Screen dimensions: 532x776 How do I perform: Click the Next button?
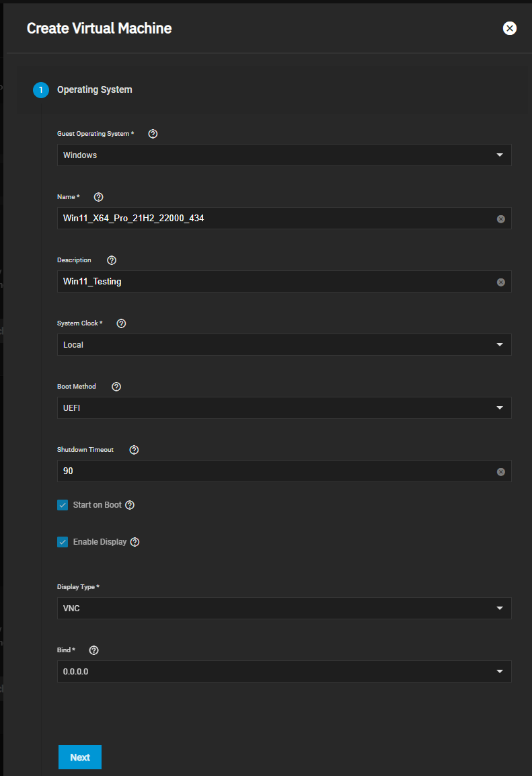[x=80, y=757]
